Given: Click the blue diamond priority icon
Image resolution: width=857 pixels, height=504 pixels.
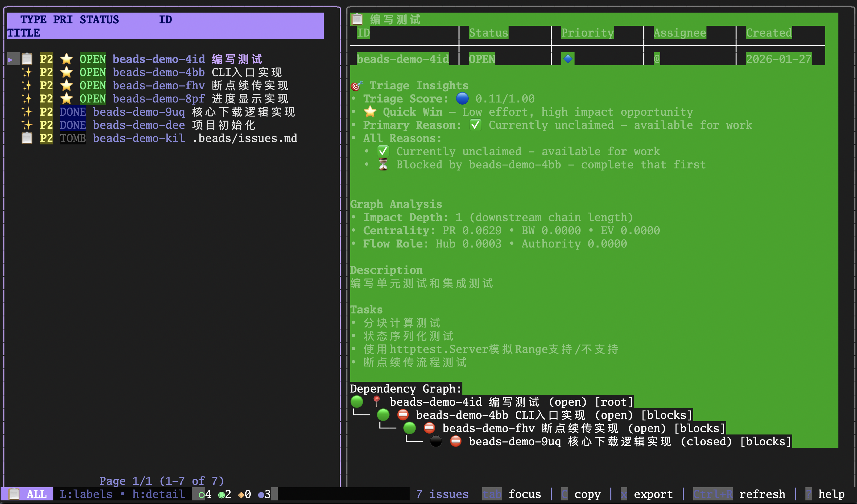Looking at the screenshot, I should pyautogui.click(x=568, y=59).
